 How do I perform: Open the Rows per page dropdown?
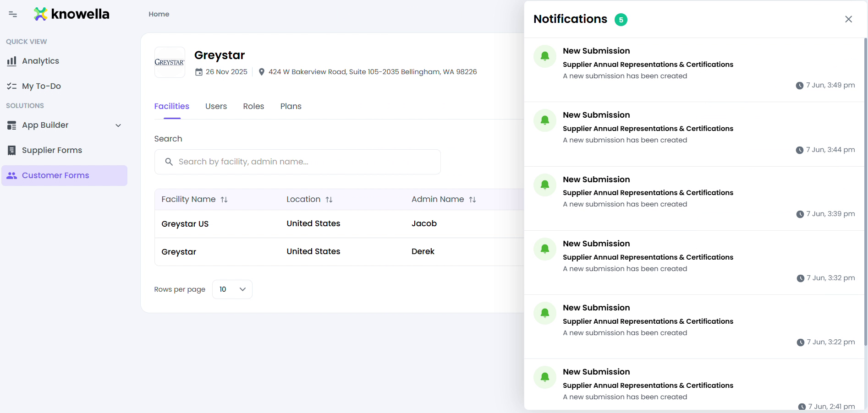tap(232, 289)
